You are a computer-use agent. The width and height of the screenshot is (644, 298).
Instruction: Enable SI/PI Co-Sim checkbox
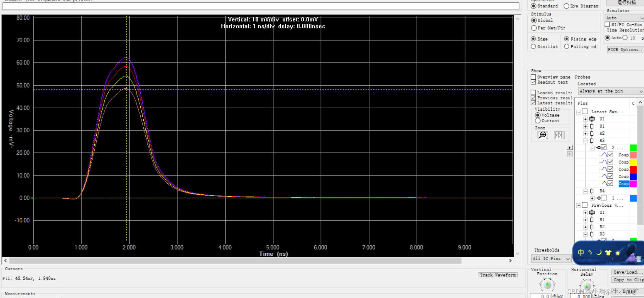(607, 24)
